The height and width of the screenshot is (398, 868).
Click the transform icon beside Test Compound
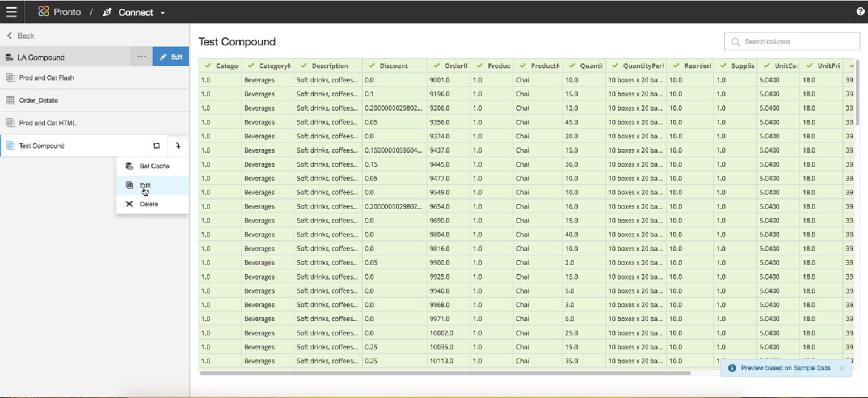(x=157, y=146)
